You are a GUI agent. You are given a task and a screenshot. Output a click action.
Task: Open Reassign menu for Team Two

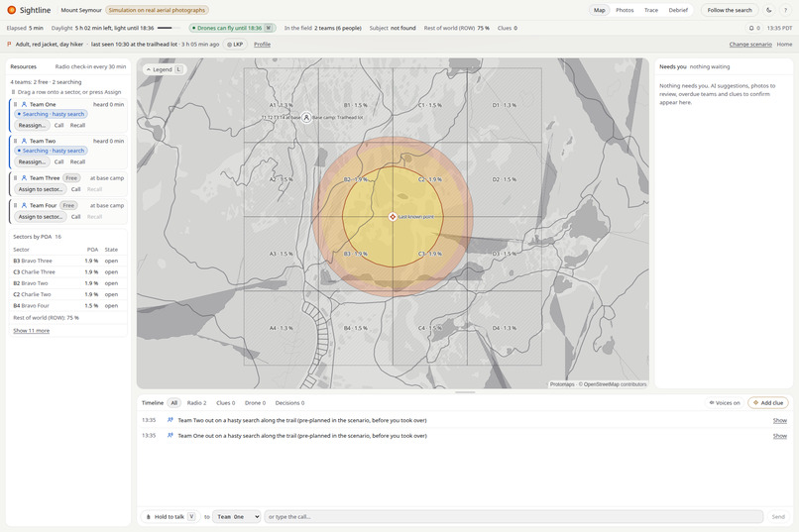tap(32, 161)
